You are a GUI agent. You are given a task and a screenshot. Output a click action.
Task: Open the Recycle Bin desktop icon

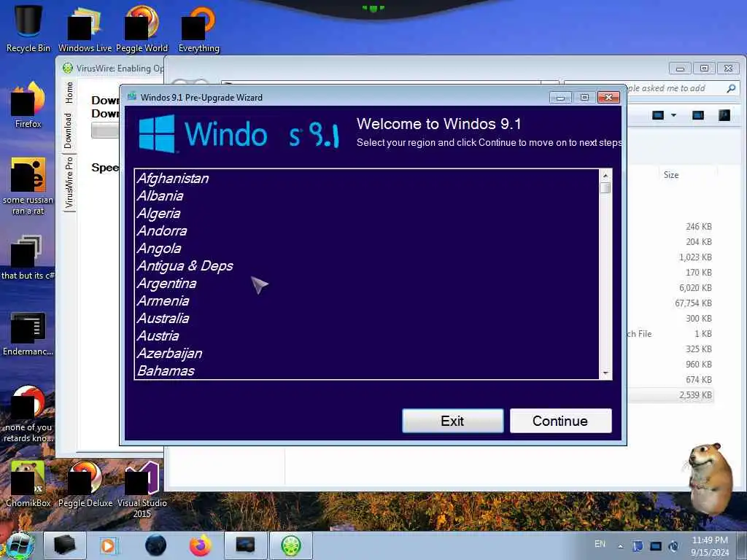(x=28, y=28)
